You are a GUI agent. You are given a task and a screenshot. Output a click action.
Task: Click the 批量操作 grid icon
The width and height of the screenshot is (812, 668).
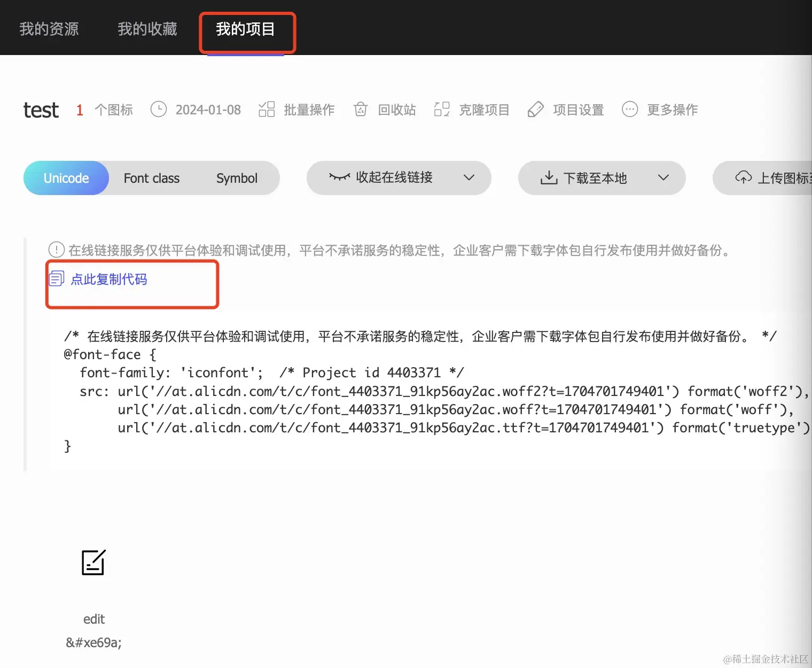[267, 110]
